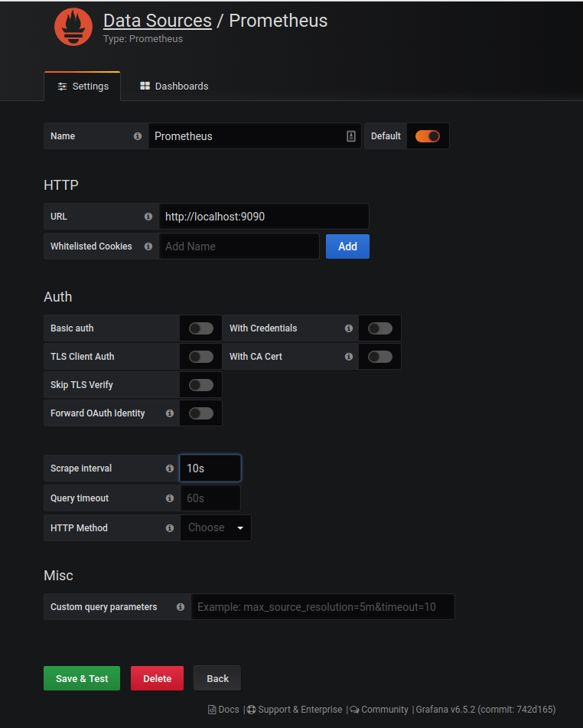This screenshot has width=583, height=728.
Task: Click the Prometheus flame logo
Action: 73,27
